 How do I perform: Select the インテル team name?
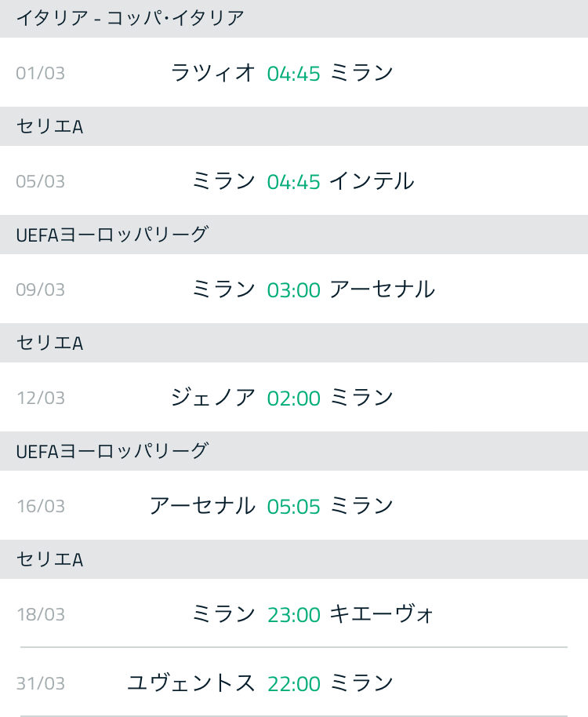pyautogui.click(x=372, y=181)
